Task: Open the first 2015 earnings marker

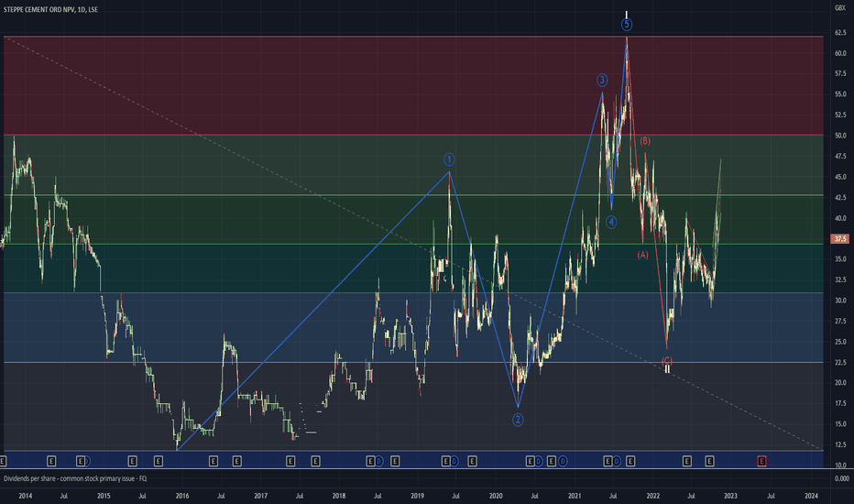Action: pos(132,462)
